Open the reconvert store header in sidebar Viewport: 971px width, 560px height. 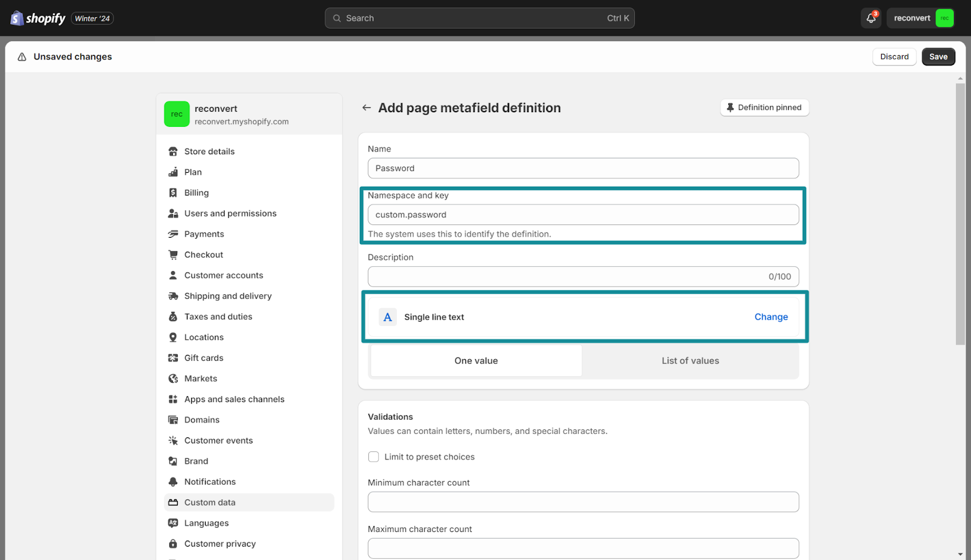(249, 114)
